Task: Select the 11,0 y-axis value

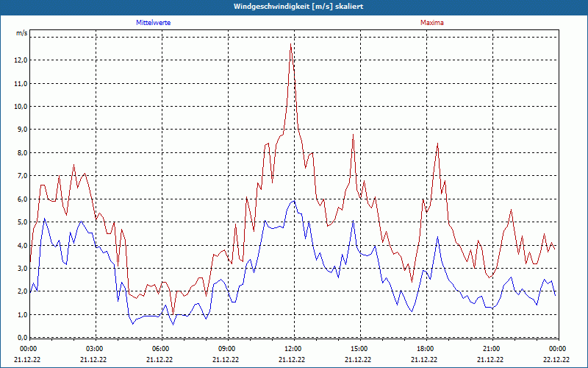Action: [x=21, y=83]
